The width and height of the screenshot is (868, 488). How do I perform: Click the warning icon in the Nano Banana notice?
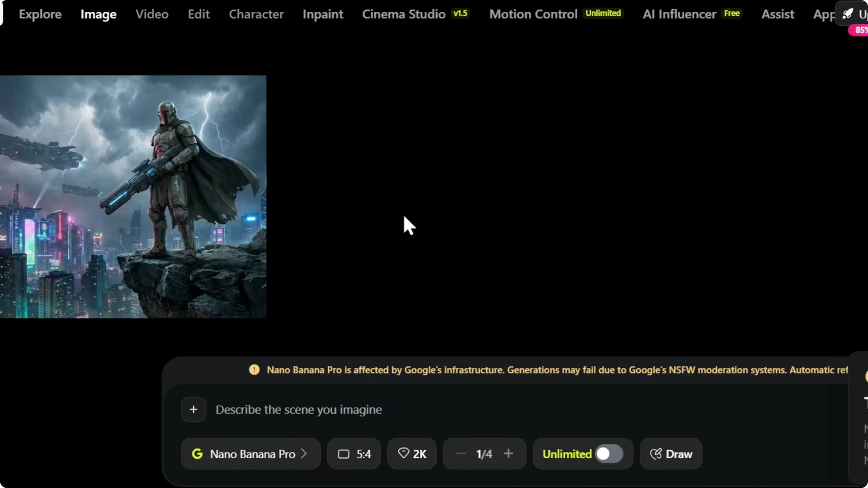(254, 369)
